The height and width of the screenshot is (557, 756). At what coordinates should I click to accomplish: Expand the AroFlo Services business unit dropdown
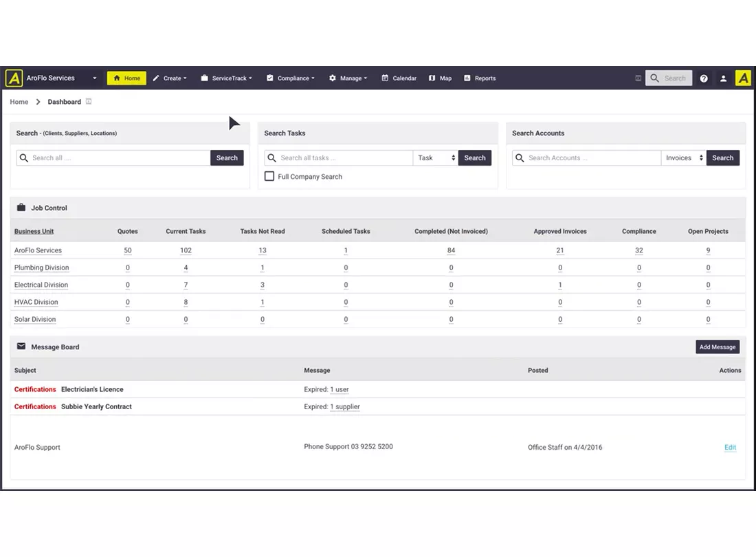pos(95,78)
